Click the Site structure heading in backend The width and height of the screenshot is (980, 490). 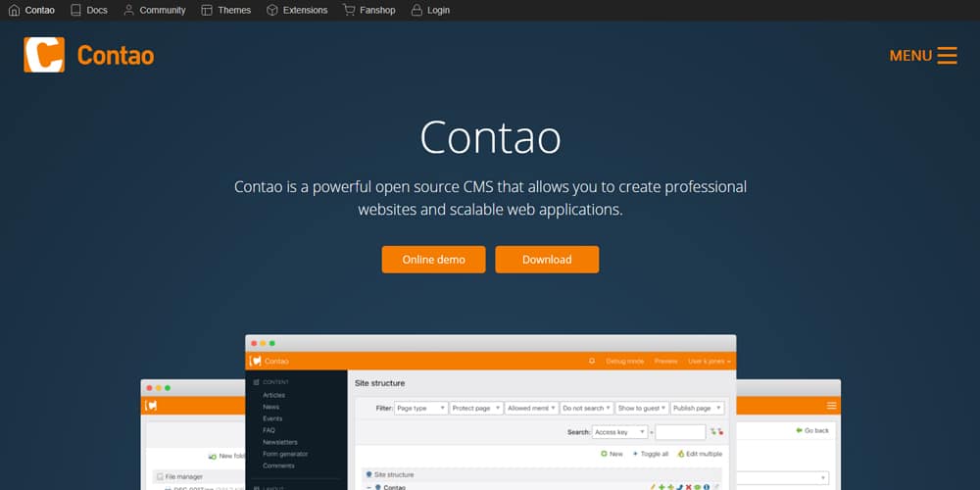pos(379,383)
